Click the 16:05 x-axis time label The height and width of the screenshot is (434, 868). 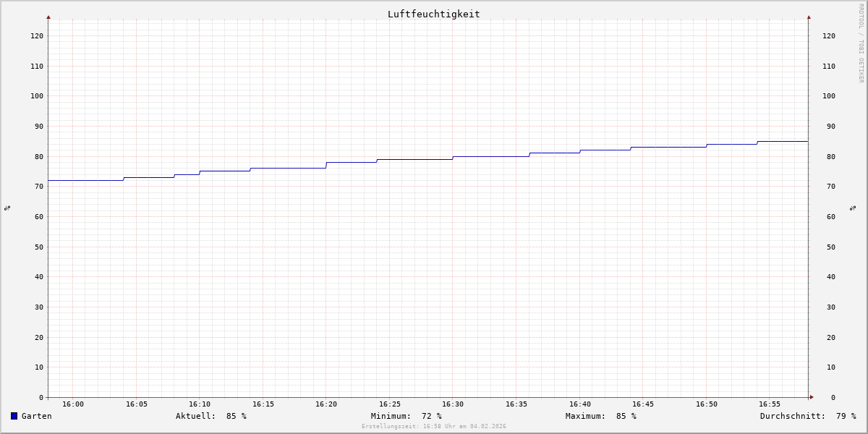(137, 404)
